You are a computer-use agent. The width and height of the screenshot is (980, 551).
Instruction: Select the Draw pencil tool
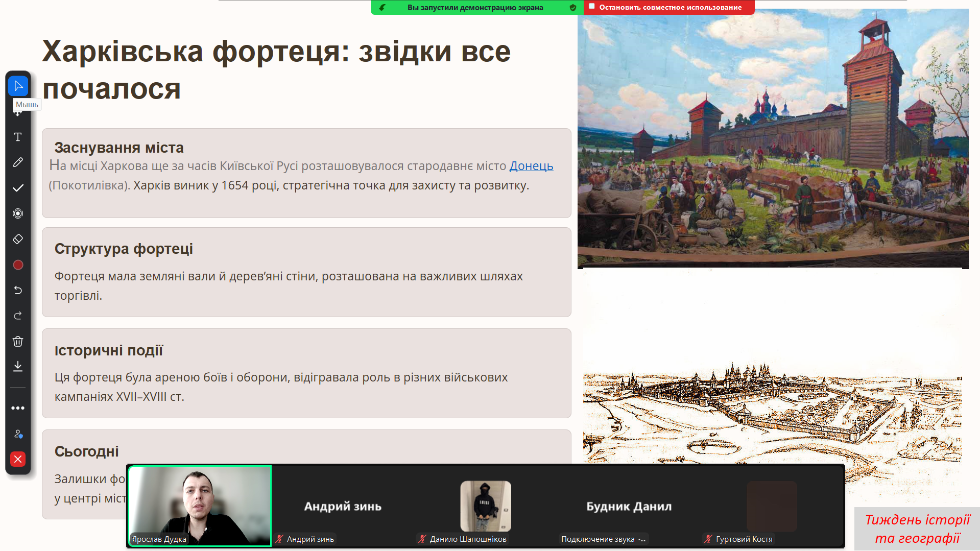pyautogui.click(x=18, y=162)
